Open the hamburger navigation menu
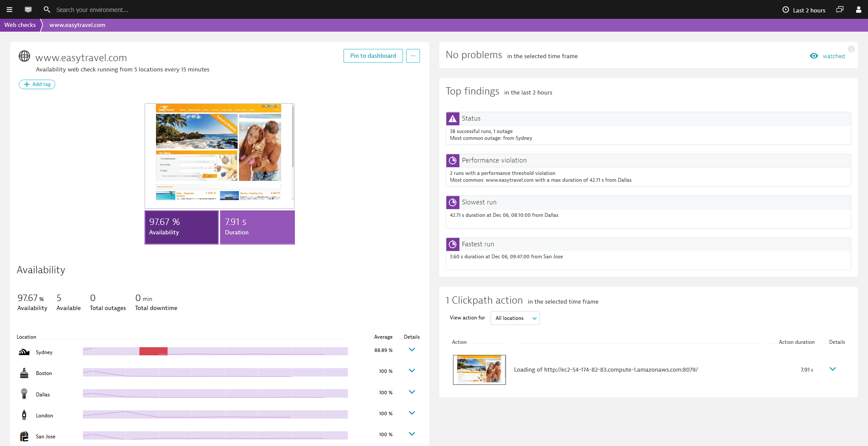The width and height of the screenshot is (868, 446). 9,9
